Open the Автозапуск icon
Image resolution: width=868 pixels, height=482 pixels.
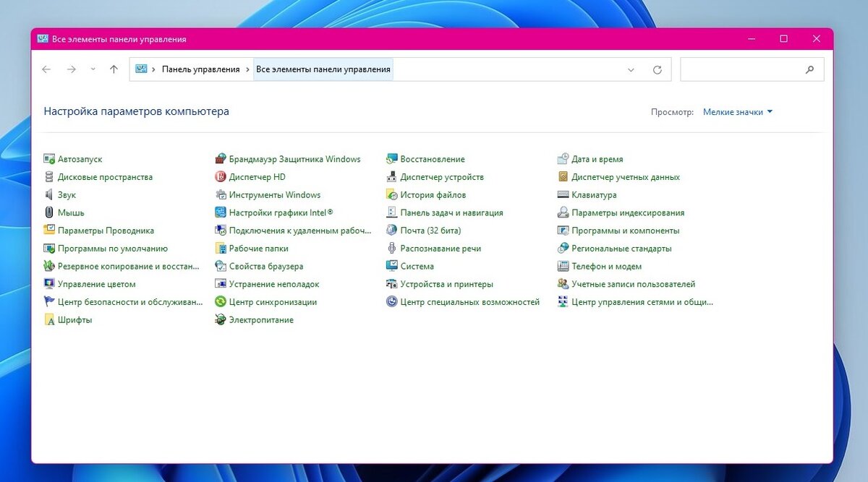49,159
